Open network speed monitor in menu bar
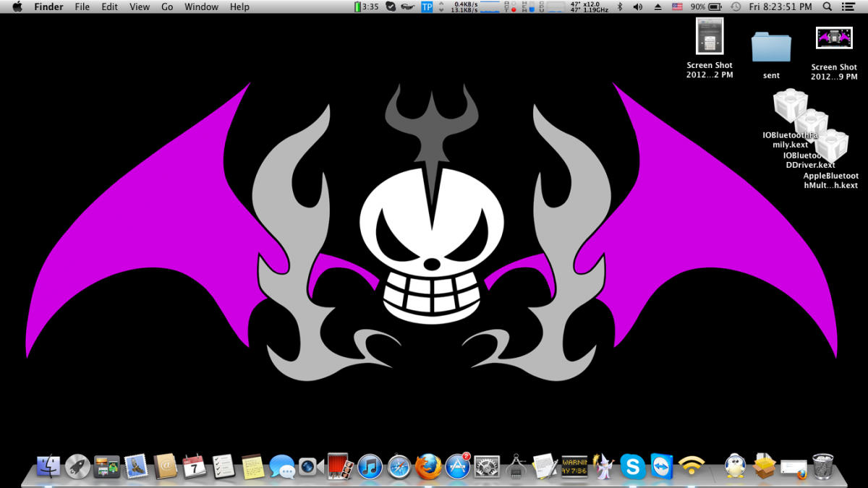The width and height of the screenshot is (868, 488). coord(464,7)
